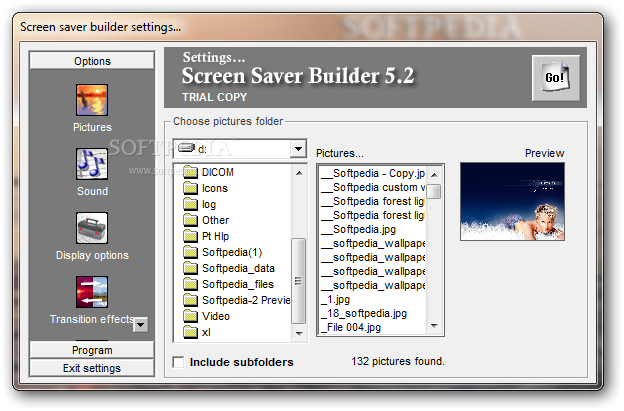Image resolution: width=624 pixels, height=411 pixels.
Task: Select the log folder name
Action: 209,205
